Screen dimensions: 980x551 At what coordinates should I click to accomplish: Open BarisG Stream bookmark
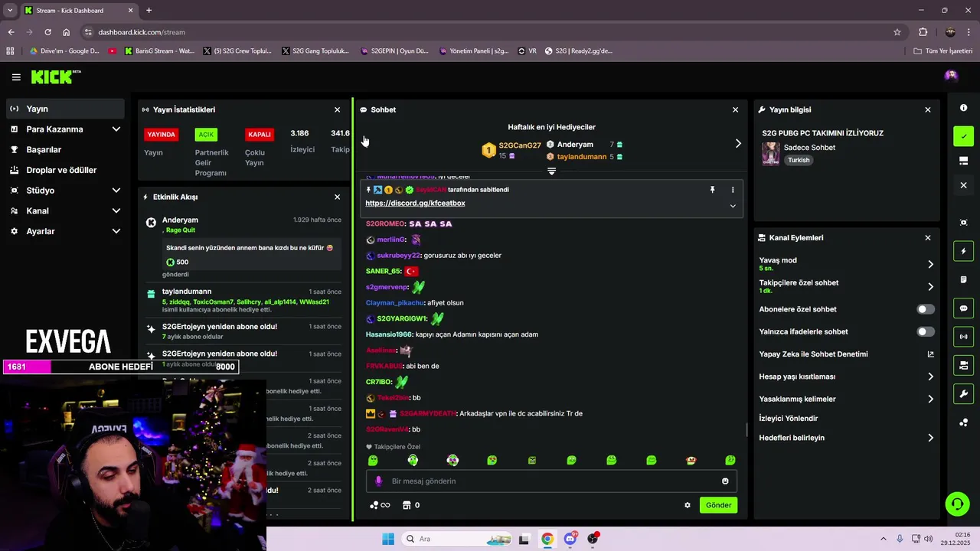(159, 51)
